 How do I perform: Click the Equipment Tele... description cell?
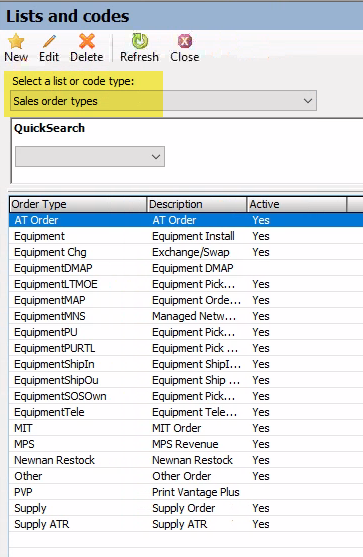194,412
